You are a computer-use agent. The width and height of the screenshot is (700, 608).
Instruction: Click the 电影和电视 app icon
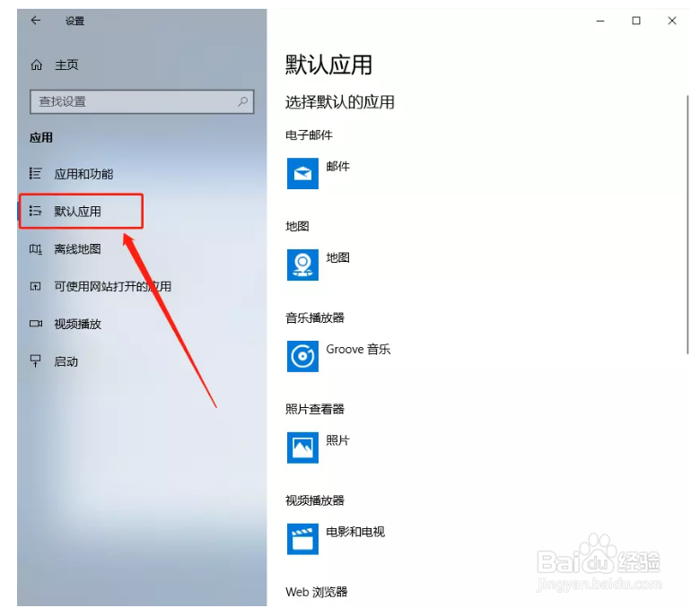[302, 539]
